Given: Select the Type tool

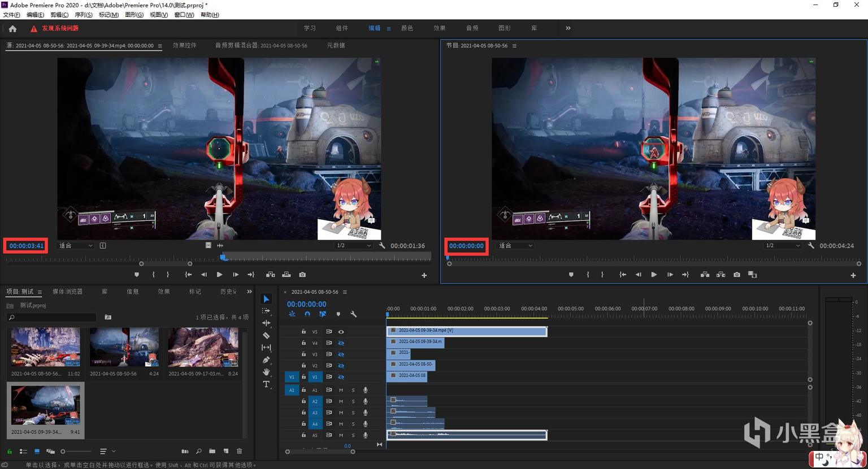Looking at the screenshot, I should tap(266, 384).
